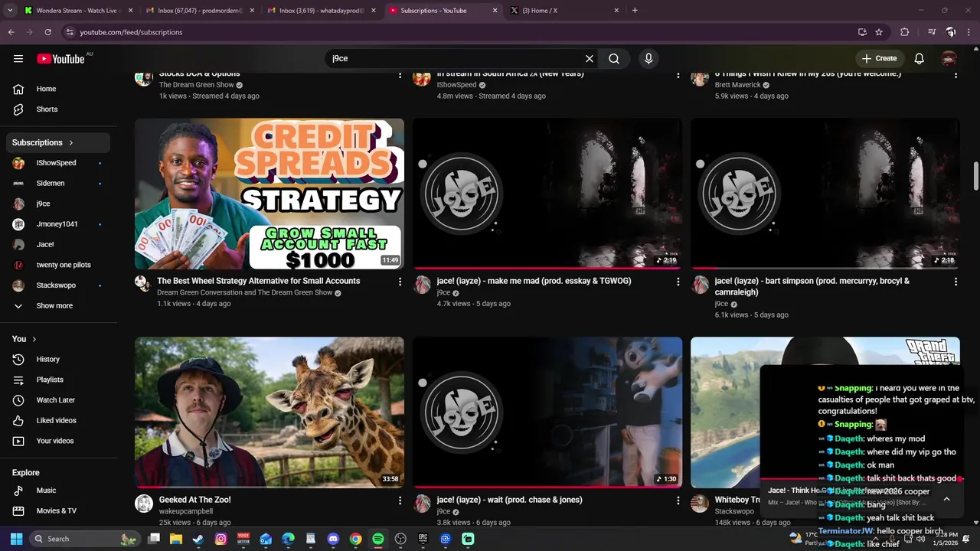Image resolution: width=980 pixels, height=551 pixels.
Task: Open Windows Start menu
Action: tap(16, 539)
